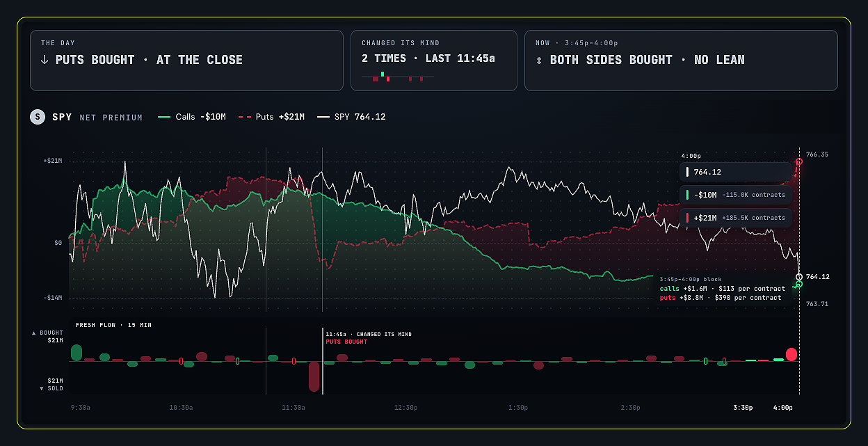Select the red puts endpoint circle at top right

pos(799,161)
